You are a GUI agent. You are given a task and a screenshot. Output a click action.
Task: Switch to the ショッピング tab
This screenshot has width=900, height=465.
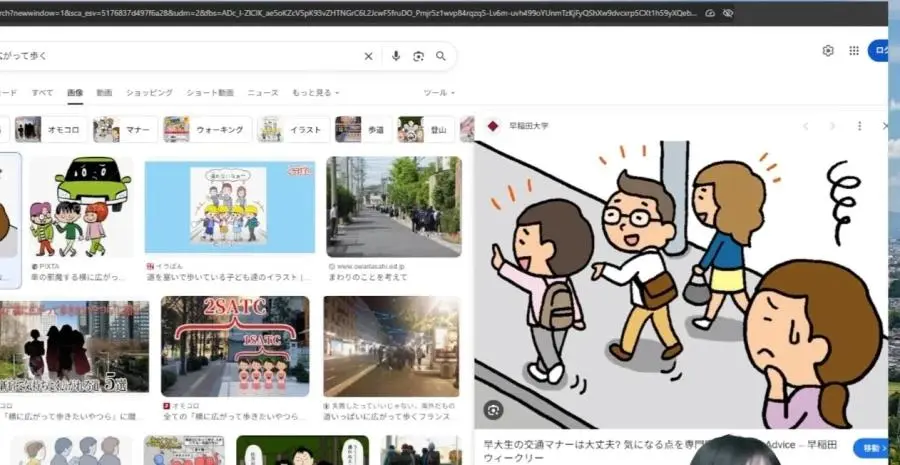(149, 92)
